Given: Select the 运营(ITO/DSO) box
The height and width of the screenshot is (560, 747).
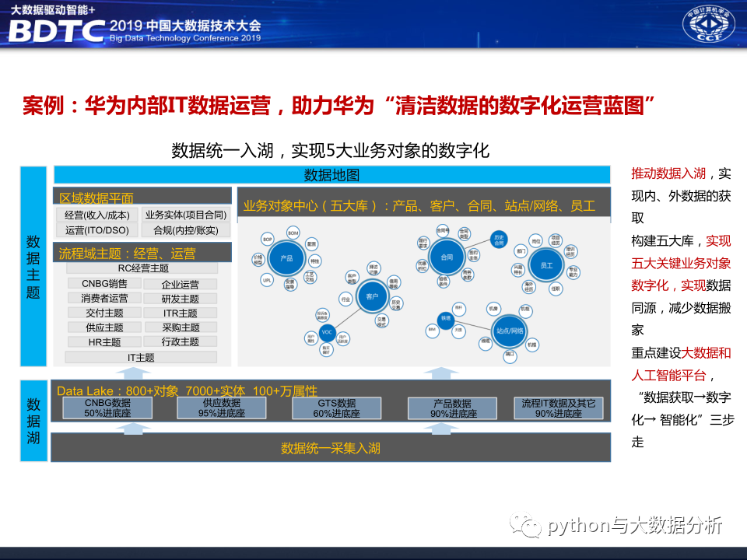Looking at the screenshot, I should click(97, 230).
